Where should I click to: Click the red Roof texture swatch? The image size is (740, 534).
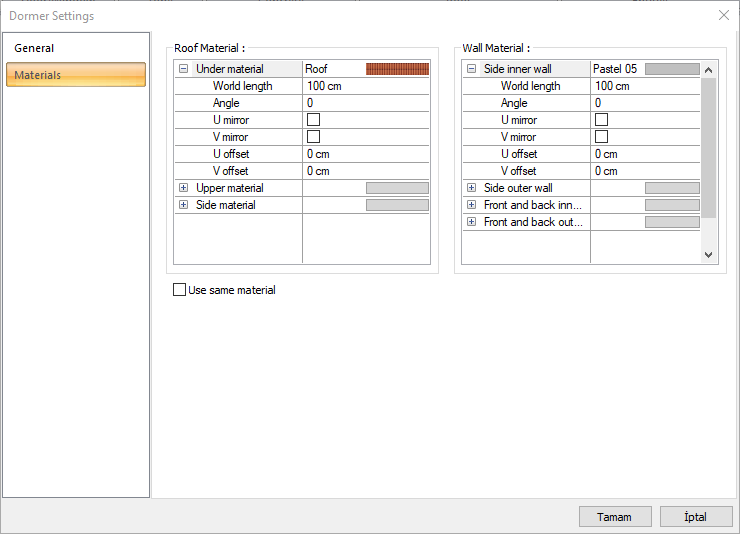click(397, 69)
